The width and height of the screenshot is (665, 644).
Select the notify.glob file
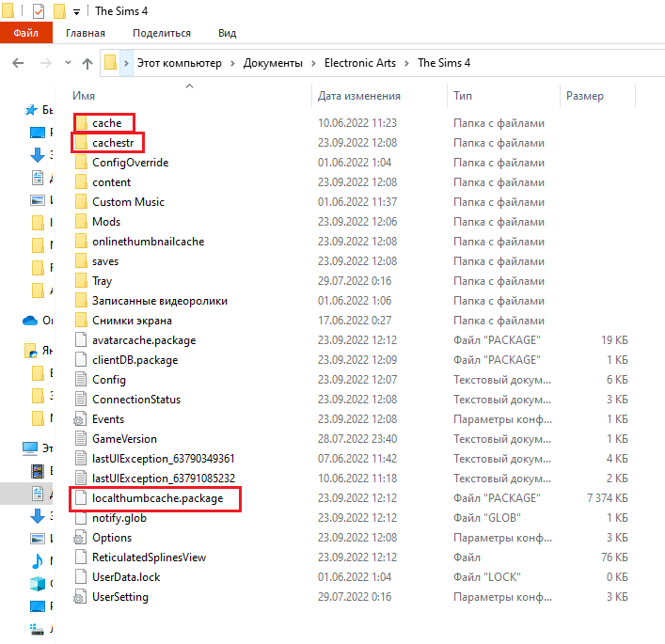pyautogui.click(x=119, y=518)
